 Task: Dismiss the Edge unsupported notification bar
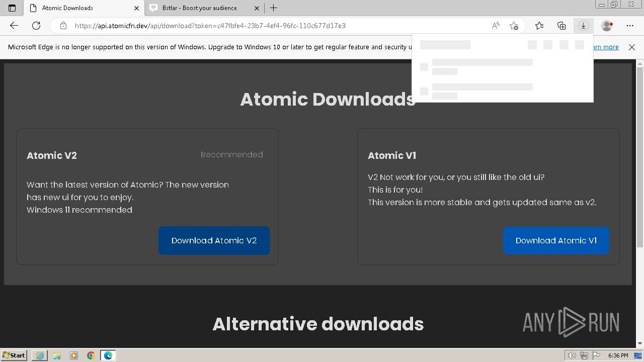(632, 47)
